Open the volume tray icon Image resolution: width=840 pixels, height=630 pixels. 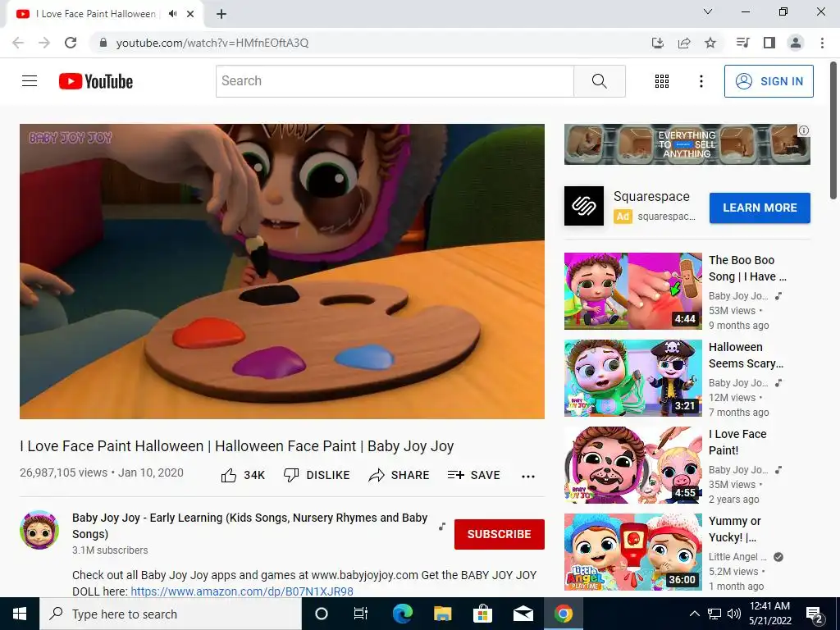click(734, 614)
